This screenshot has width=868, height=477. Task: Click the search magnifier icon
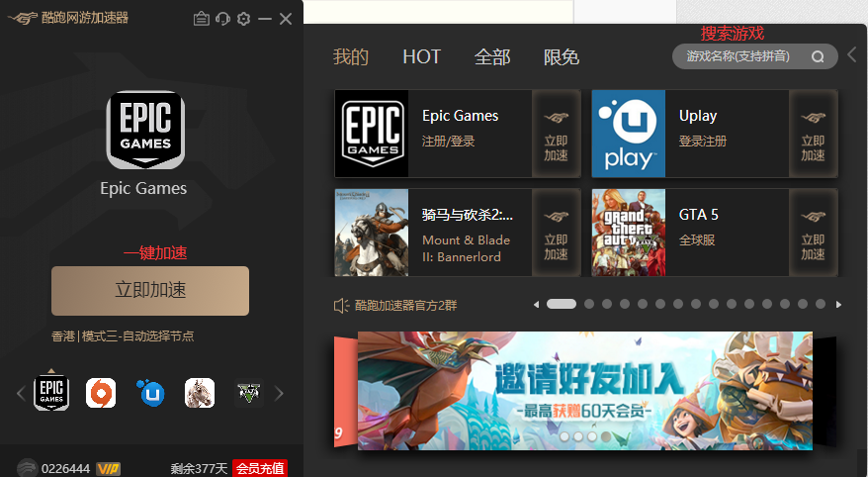tap(818, 56)
